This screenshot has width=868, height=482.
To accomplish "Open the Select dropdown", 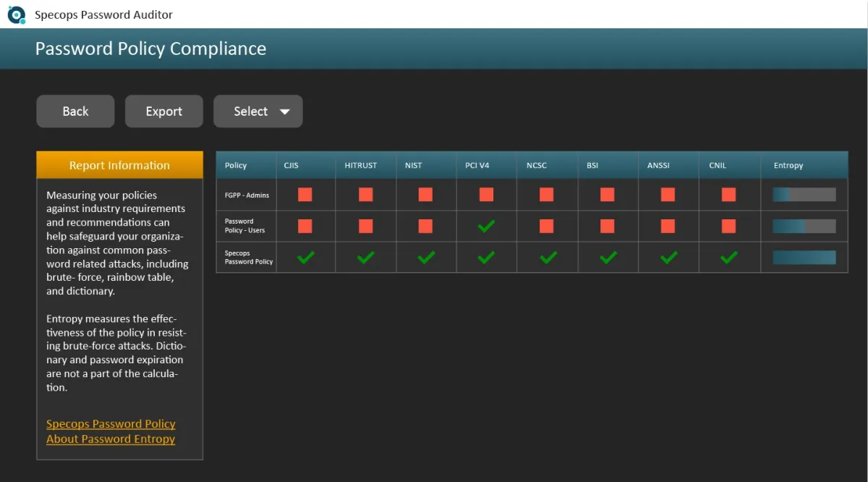I will tap(258, 111).
